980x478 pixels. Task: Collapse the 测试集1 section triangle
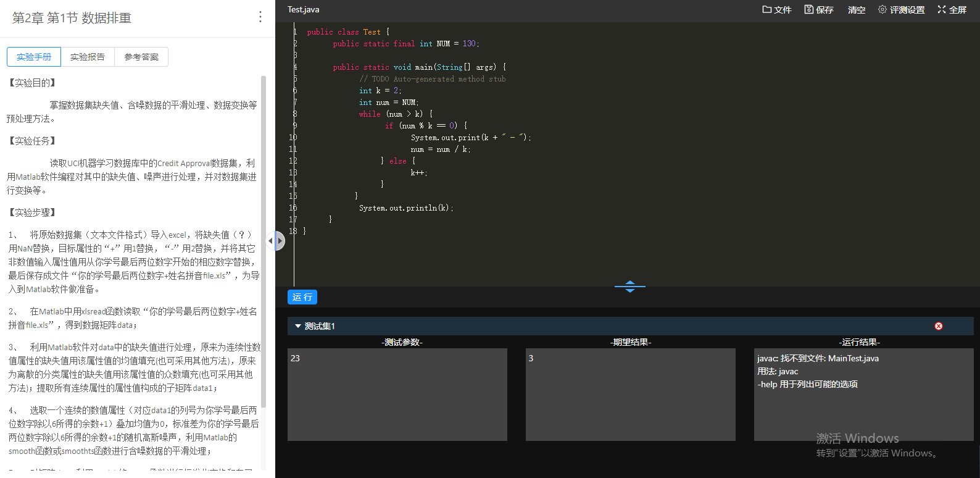point(298,326)
